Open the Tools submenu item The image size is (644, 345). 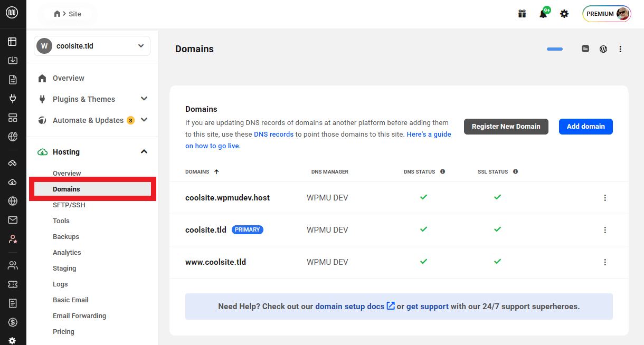(61, 221)
